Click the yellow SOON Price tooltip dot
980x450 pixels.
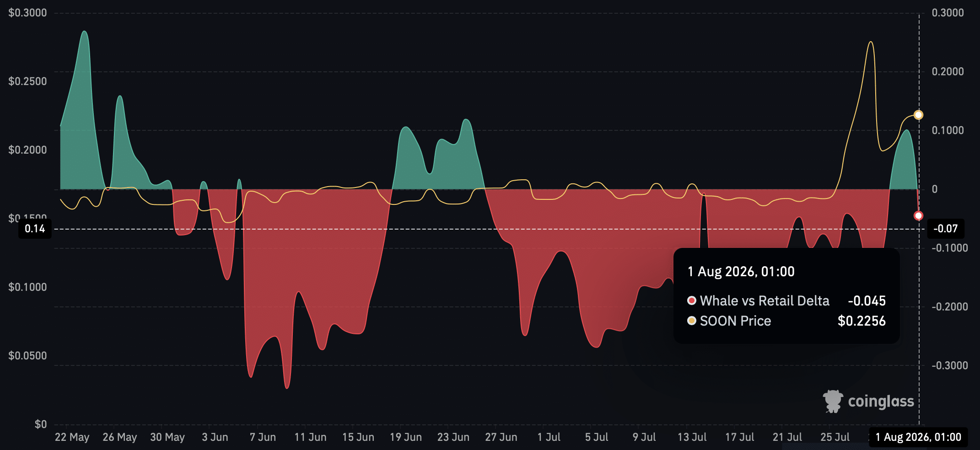[x=692, y=321]
